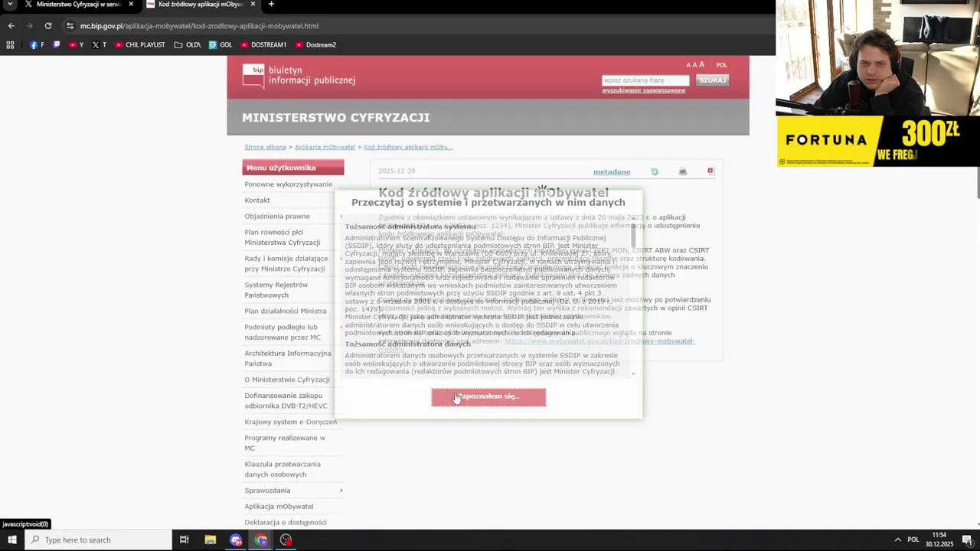Open the DOSTREAM1 bookmark
Screen dimensions: 980x551
tap(263, 45)
